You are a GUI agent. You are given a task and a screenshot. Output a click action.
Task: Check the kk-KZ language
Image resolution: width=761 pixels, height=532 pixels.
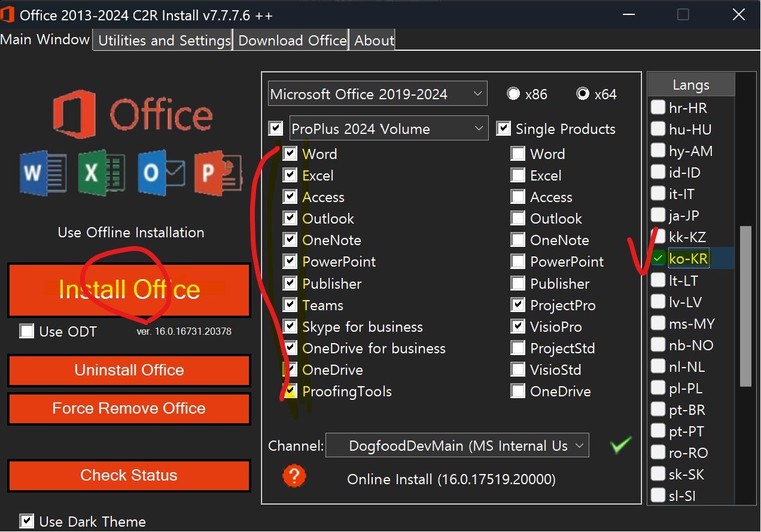tap(658, 237)
